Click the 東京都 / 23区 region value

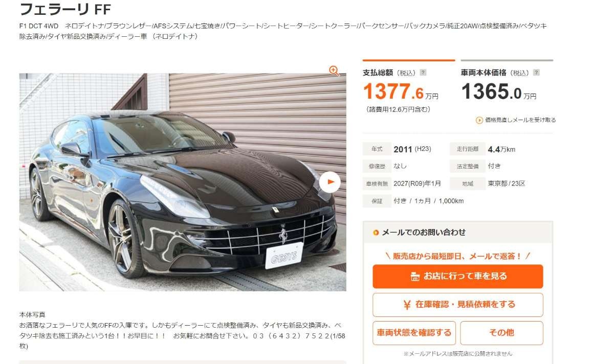click(507, 184)
